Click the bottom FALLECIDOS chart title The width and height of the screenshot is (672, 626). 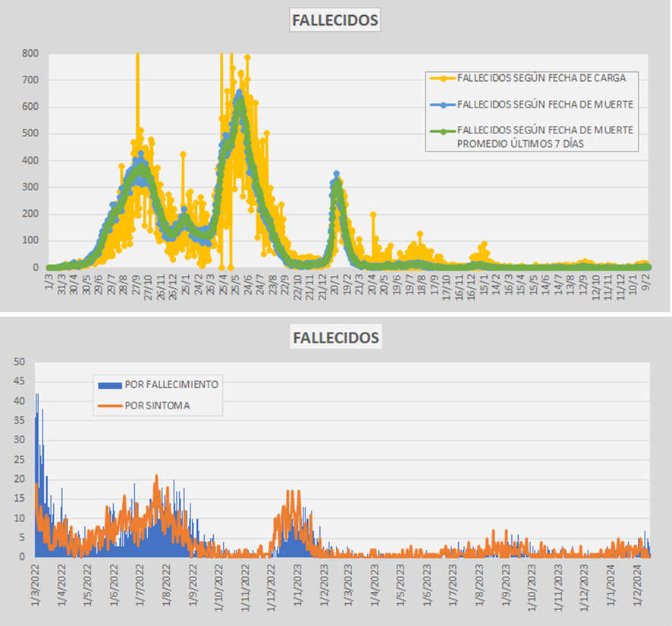tap(336, 337)
